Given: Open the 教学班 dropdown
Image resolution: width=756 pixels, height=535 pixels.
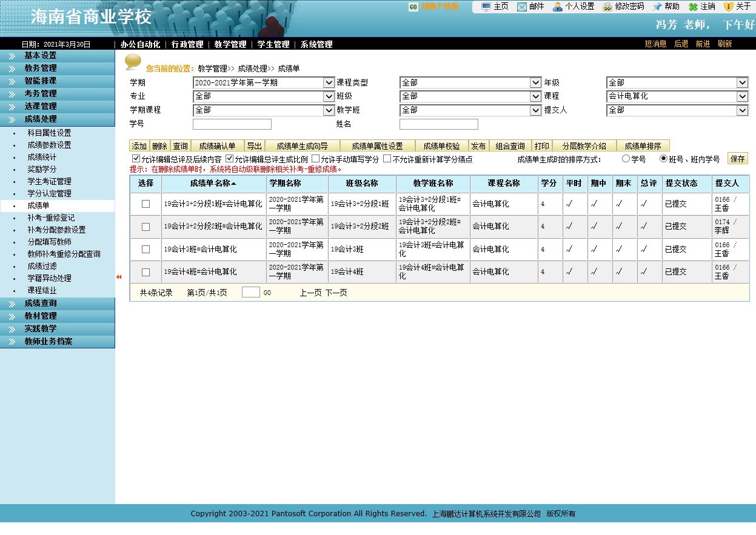Looking at the screenshot, I should pyautogui.click(x=470, y=110).
